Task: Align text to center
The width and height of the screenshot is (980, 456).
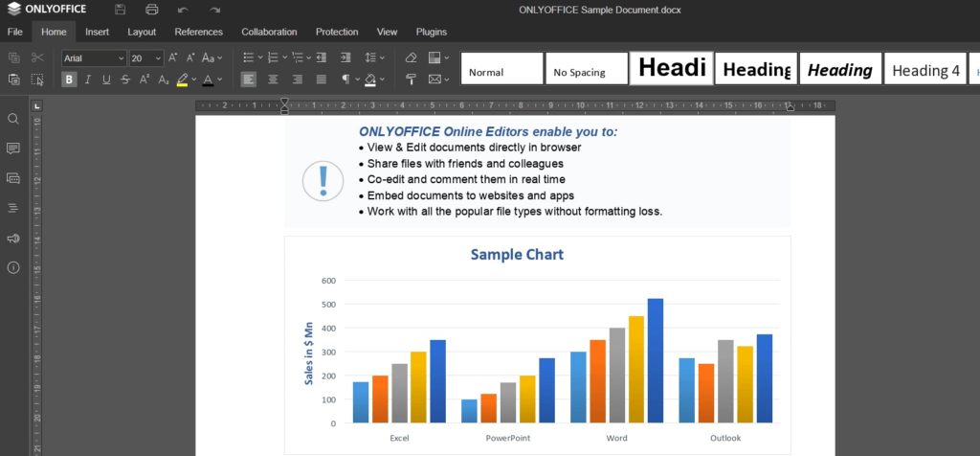Action: click(x=273, y=80)
